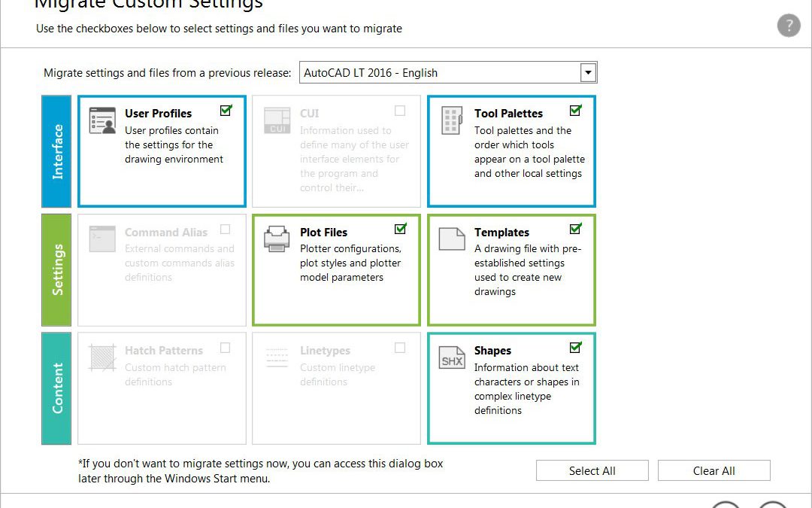812x508 pixels.
Task: Click the Clear All button
Action: tap(714, 470)
